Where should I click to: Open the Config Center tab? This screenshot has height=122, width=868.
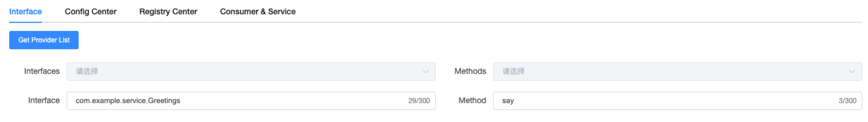click(91, 12)
